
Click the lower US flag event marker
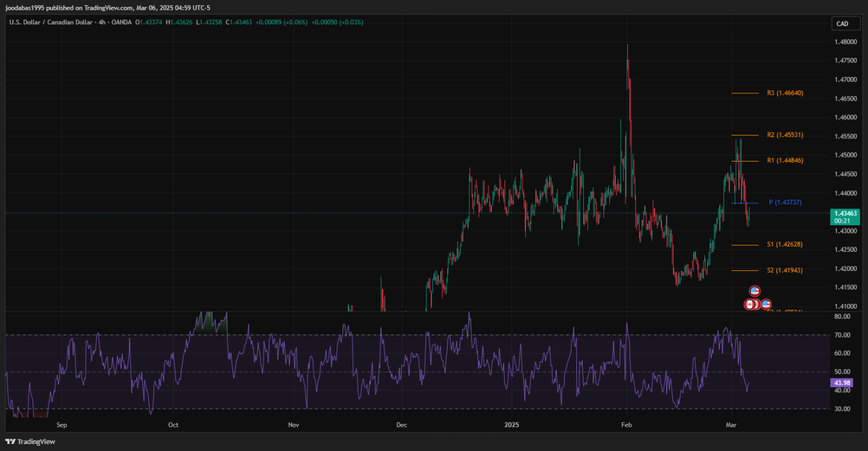coord(766,304)
